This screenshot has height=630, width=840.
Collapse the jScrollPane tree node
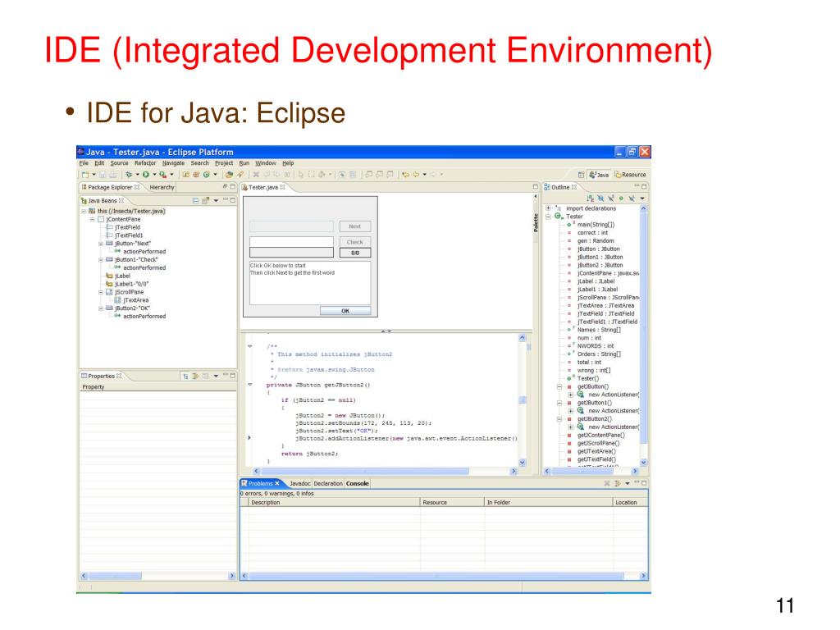101,293
